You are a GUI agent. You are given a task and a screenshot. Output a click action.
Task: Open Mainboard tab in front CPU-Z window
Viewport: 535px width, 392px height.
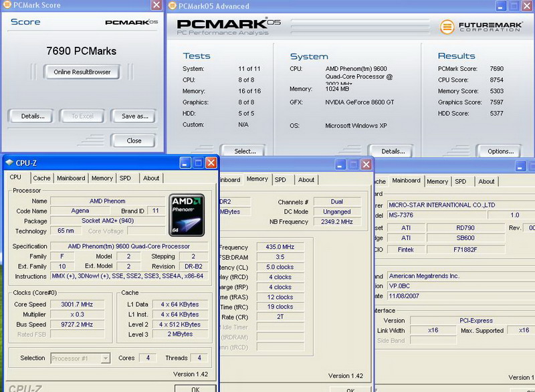click(71, 178)
